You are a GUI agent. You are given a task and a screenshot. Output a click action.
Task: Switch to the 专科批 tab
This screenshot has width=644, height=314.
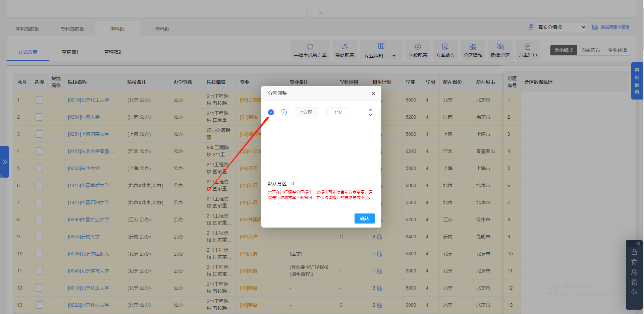pyautogui.click(x=162, y=29)
